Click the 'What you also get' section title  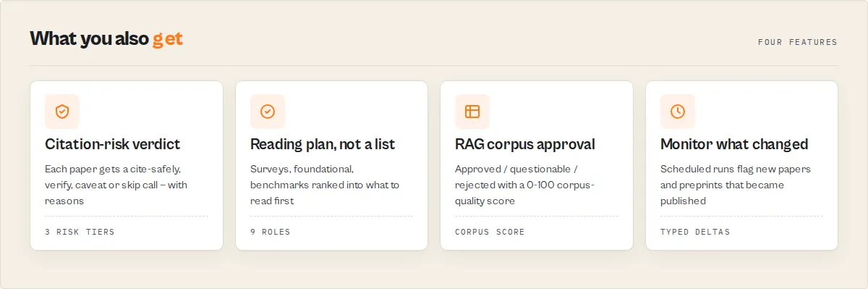[x=106, y=39]
